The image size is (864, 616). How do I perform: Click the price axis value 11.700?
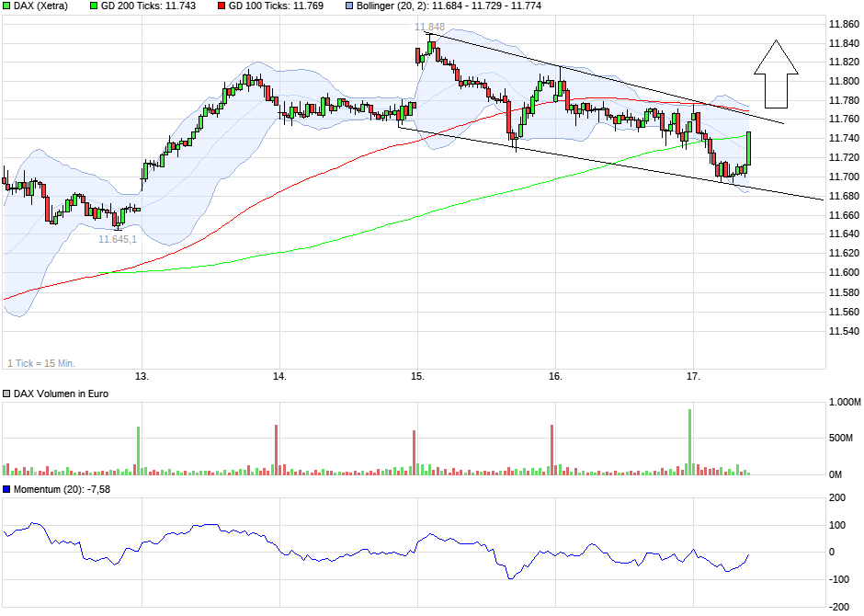[844, 177]
